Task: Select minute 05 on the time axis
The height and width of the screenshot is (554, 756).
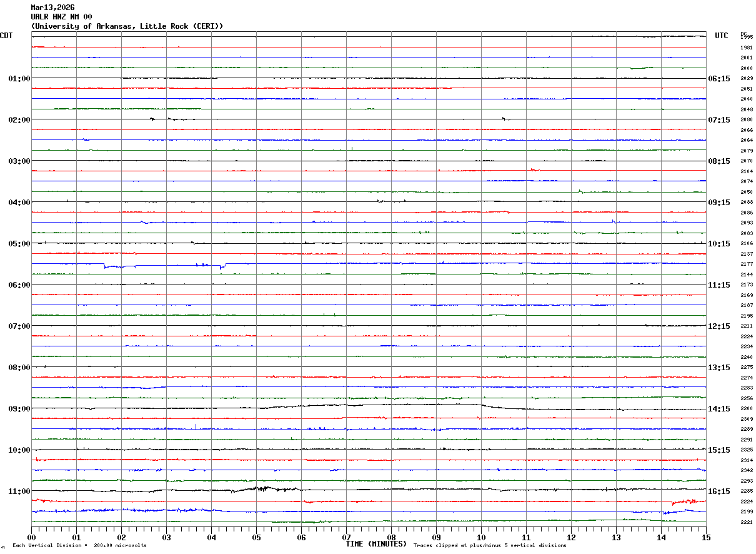Action: (x=256, y=537)
